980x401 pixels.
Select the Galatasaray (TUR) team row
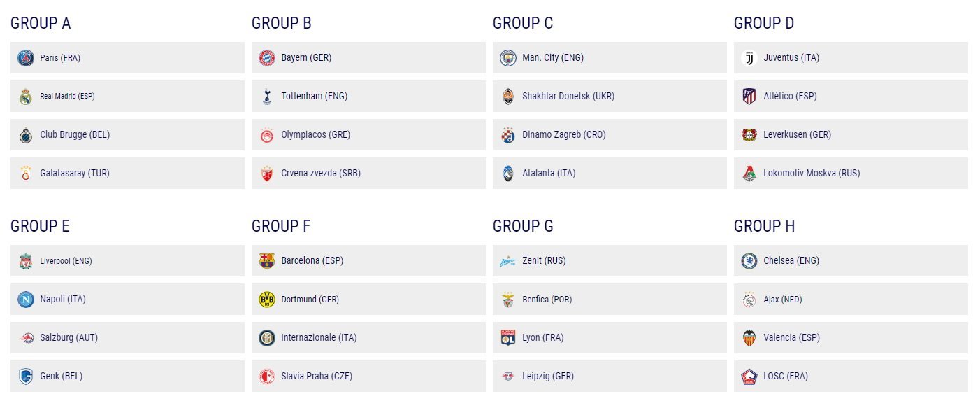127,174
